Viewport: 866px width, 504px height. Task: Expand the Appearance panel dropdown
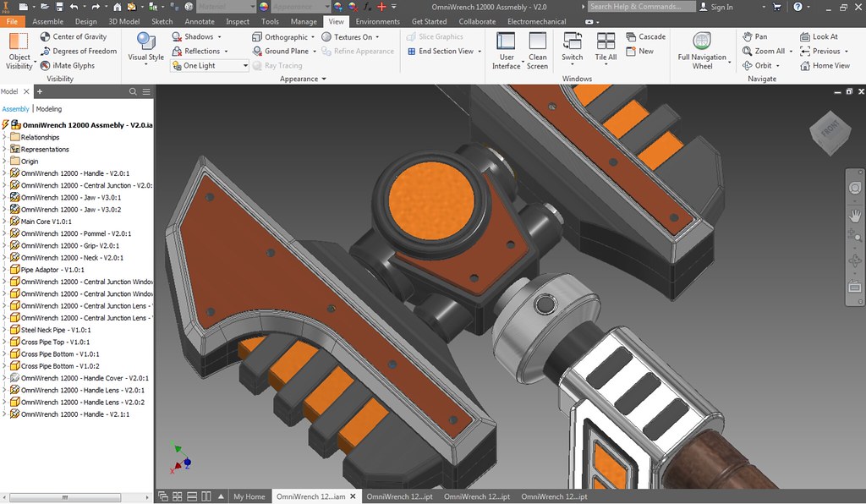pos(303,79)
